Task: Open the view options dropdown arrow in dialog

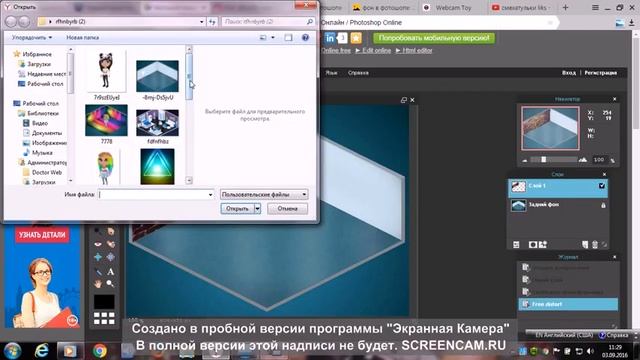Action: 273,38
